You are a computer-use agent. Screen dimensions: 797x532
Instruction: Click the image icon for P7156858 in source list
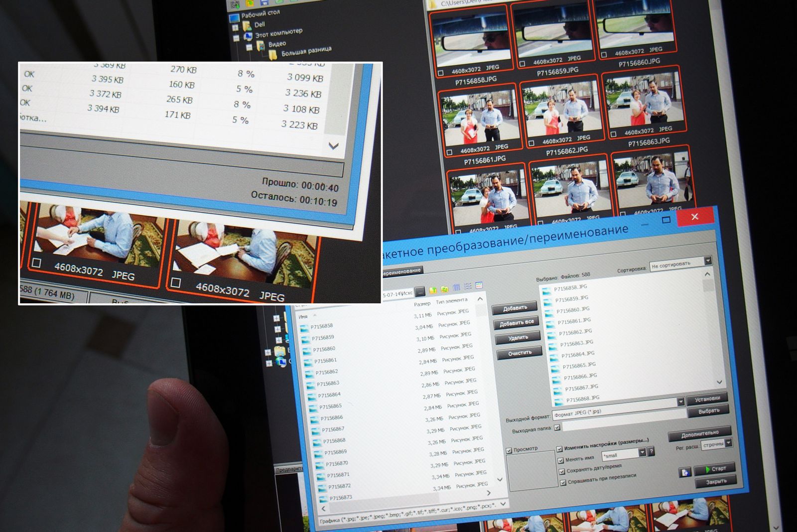tap(304, 328)
